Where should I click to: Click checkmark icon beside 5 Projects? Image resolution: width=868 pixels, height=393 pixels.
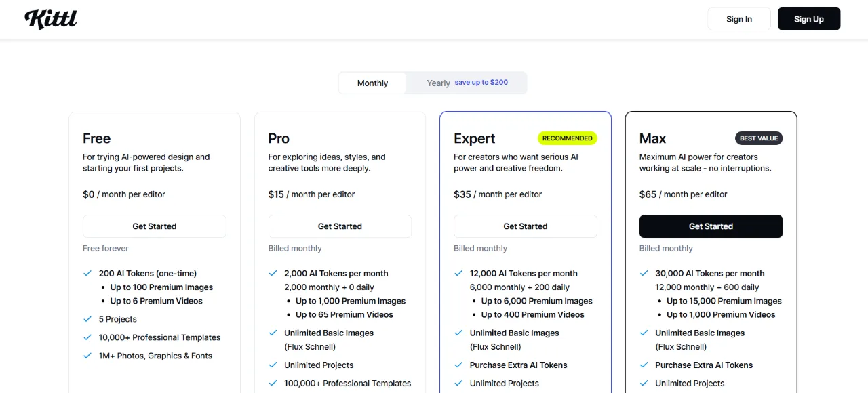pos(87,318)
